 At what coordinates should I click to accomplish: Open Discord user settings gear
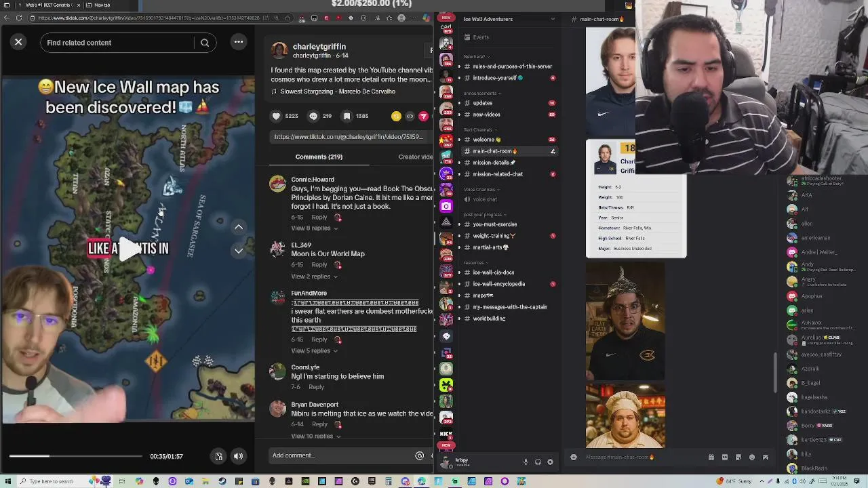550,462
